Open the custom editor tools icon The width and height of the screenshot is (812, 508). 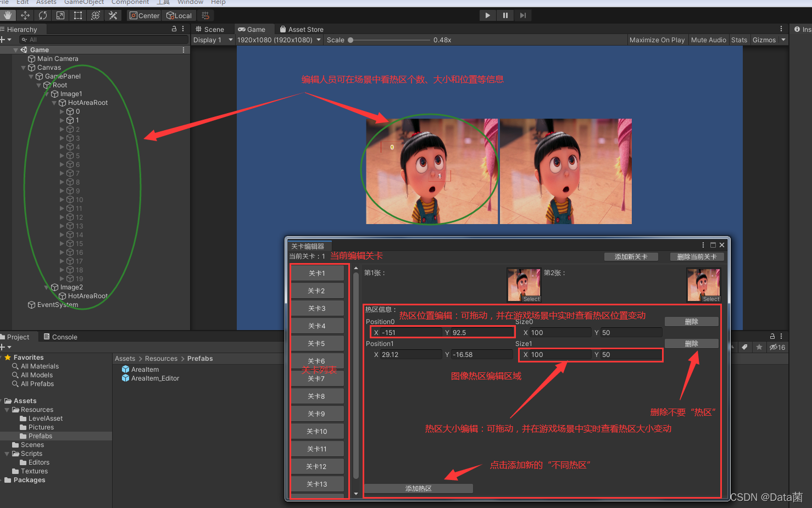(113, 15)
